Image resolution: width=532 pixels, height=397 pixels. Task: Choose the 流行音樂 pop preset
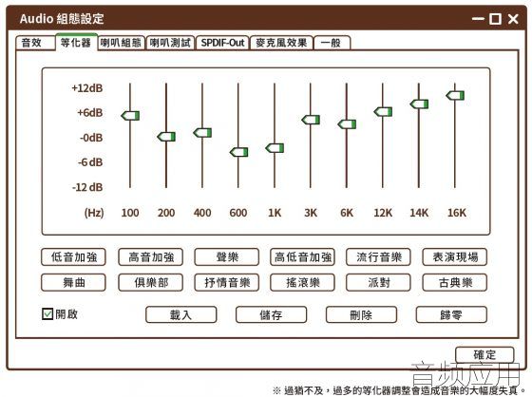pyautogui.click(x=379, y=256)
